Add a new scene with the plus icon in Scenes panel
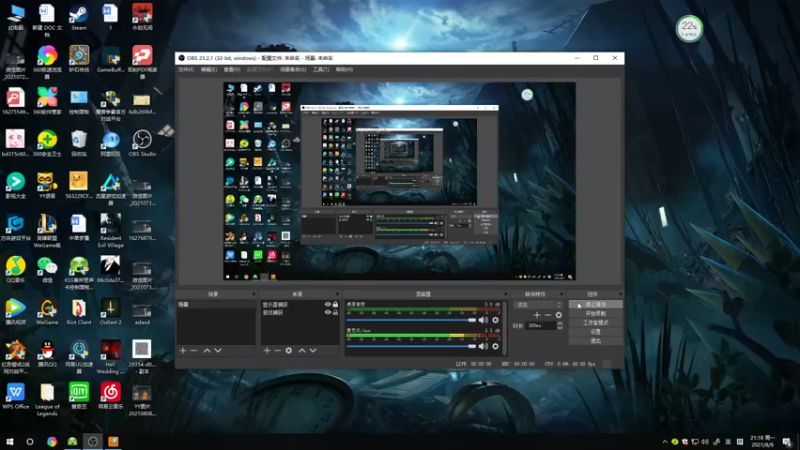The width and height of the screenshot is (800, 450). (x=183, y=351)
